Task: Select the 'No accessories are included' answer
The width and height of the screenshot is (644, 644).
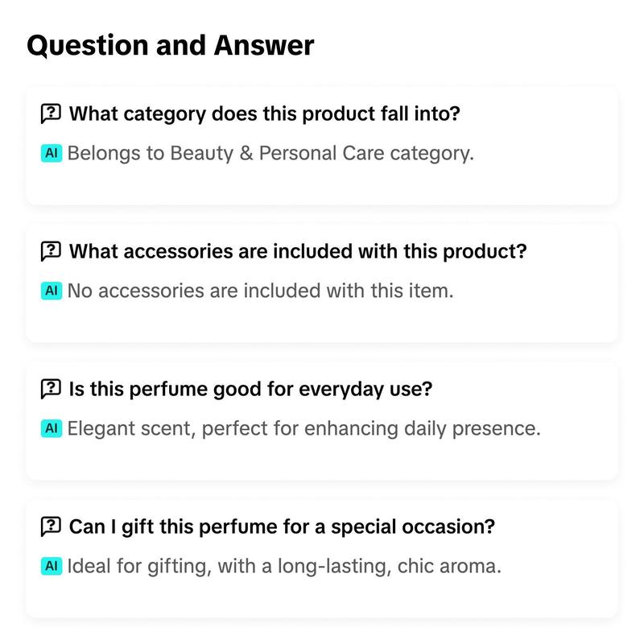Action: [x=260, y=291]
